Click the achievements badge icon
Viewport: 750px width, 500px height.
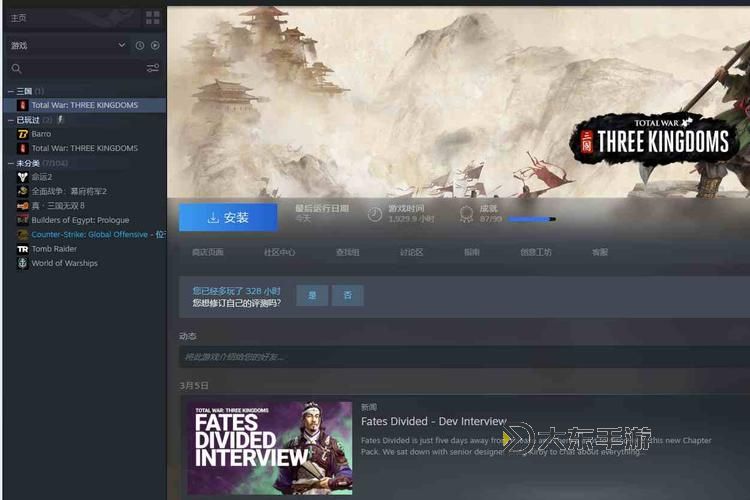click(x=466, y=214)
